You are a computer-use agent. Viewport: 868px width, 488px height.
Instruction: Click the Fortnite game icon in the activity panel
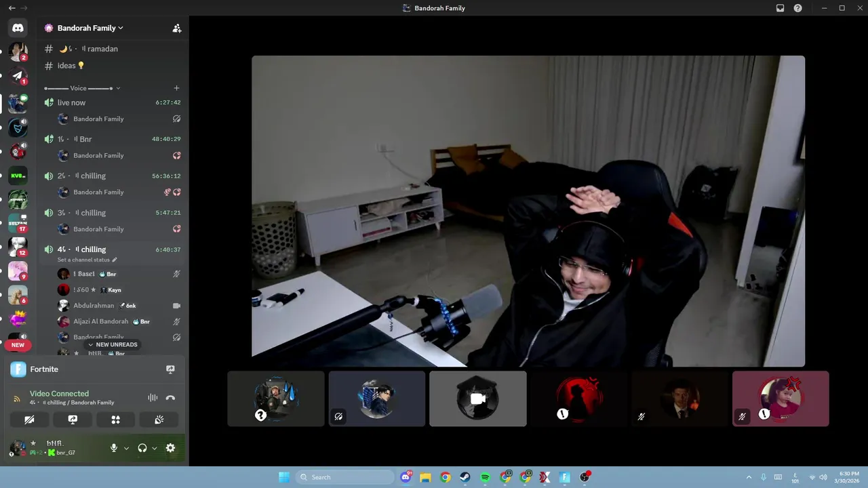tap(18, 369)
